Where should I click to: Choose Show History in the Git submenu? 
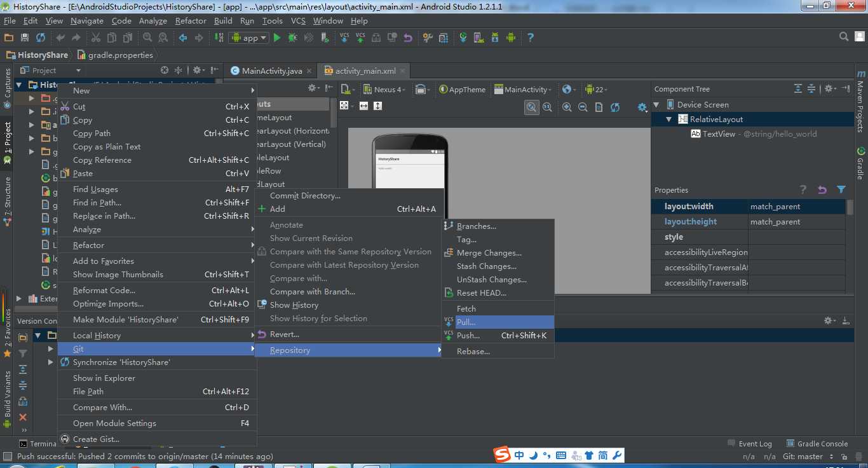[x=349, y=305]
